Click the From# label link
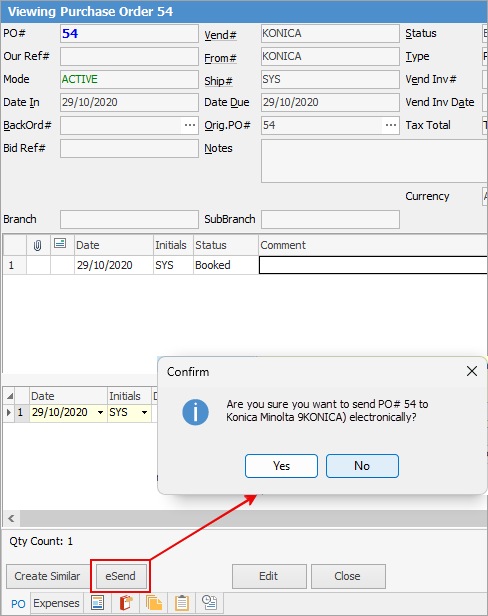 (x=220, y=59)
